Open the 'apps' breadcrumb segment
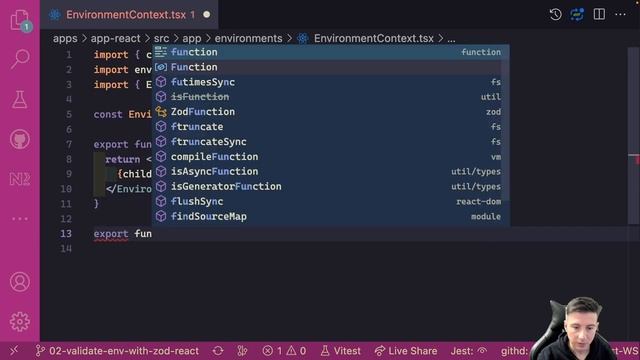 65,38
